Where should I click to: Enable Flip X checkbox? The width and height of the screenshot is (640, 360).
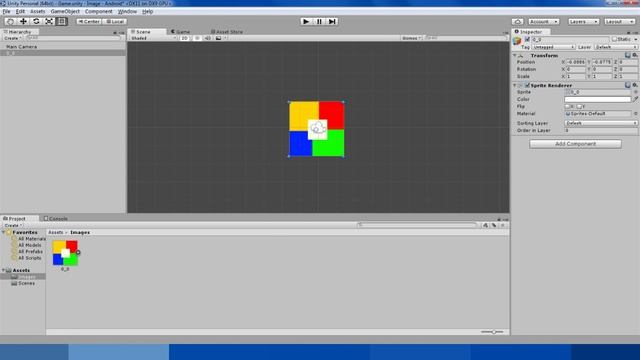(x=567, y=107)
